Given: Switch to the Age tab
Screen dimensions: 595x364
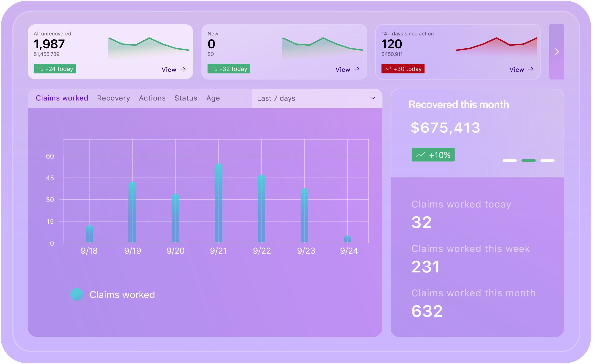Looking at the screenshot, I should pos(213,98).
